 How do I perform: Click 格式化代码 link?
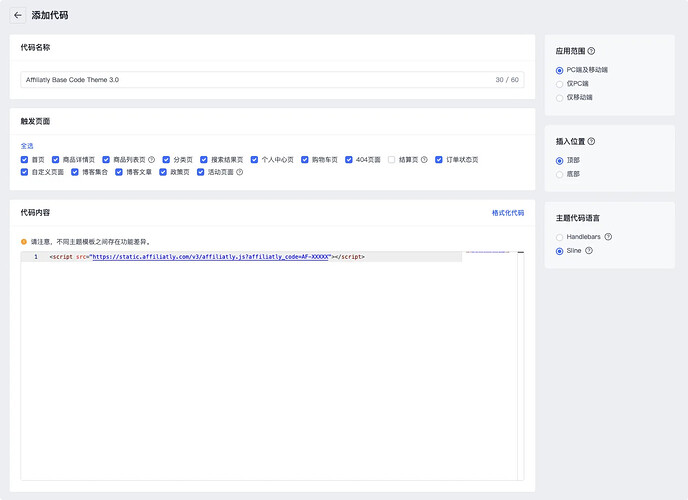pos(508,213)
